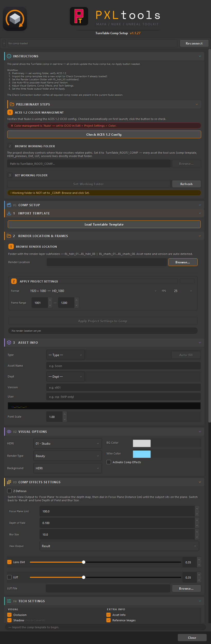The height and width of the screenshot is (644, 211).
Task: Increase Font Scale with up arrow
Action: (x=65, y=414)
